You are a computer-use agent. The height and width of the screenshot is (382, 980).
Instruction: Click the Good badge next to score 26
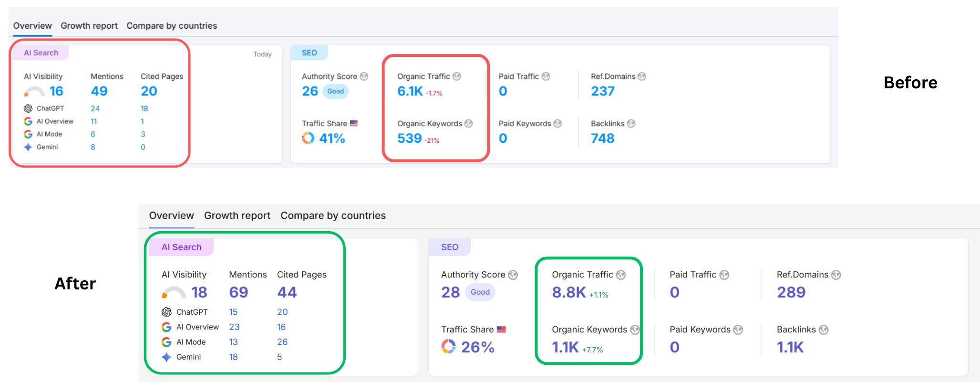coord(336,91)
